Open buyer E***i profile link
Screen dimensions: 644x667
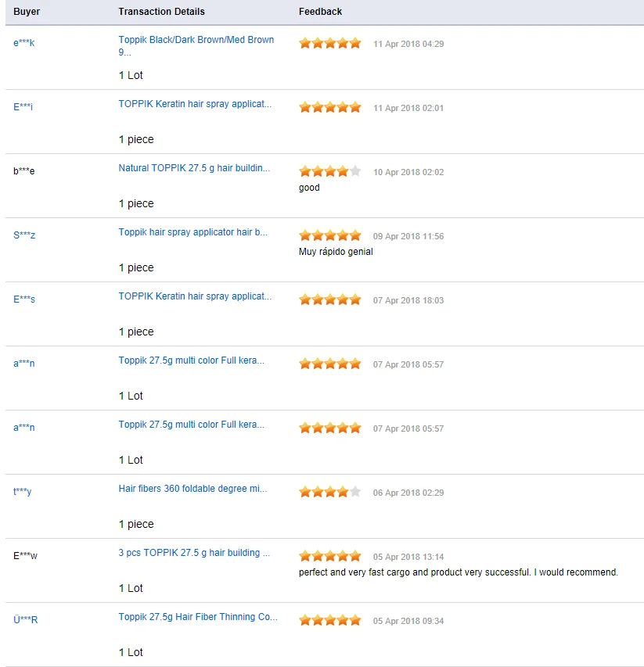pyautogui.click(x=23, y=107)
